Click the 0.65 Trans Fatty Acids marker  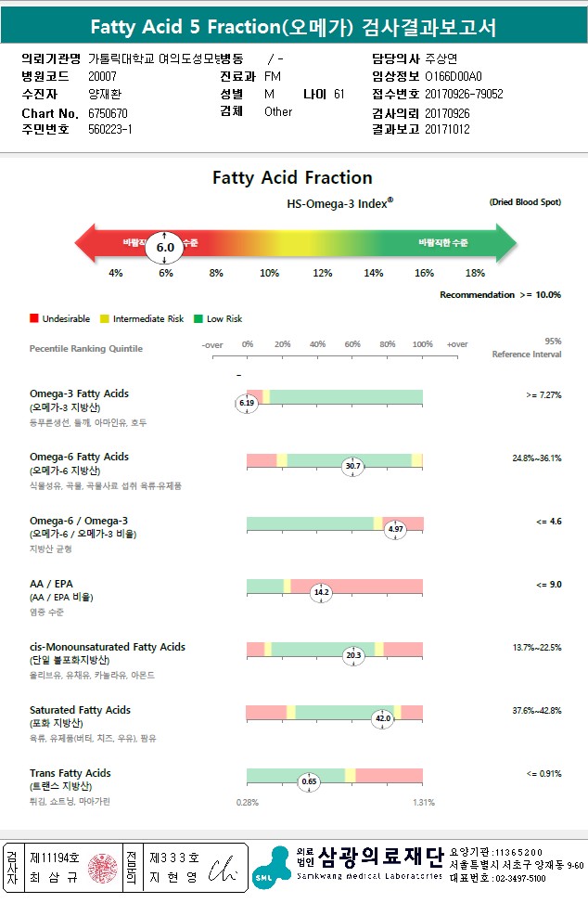309,781
